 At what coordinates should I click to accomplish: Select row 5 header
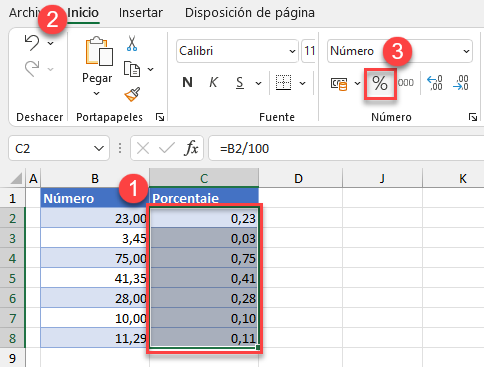[x=13, y=278]
